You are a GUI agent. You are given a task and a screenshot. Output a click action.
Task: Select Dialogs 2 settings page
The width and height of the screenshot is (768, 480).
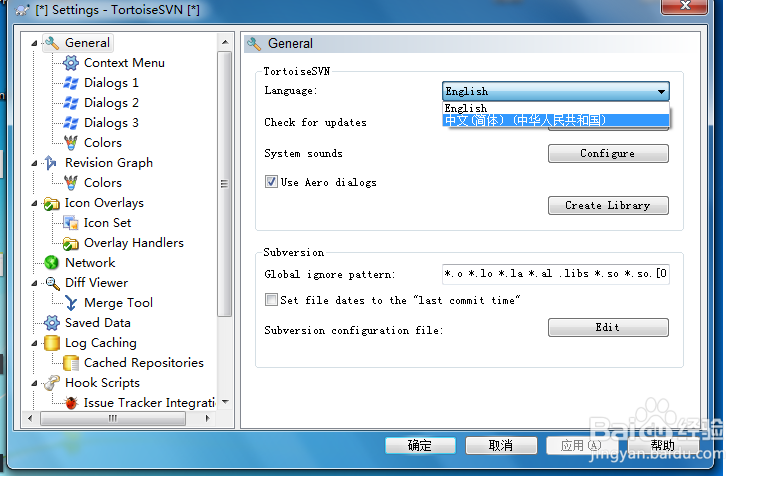pyautogui.click(x=111, y=103)
